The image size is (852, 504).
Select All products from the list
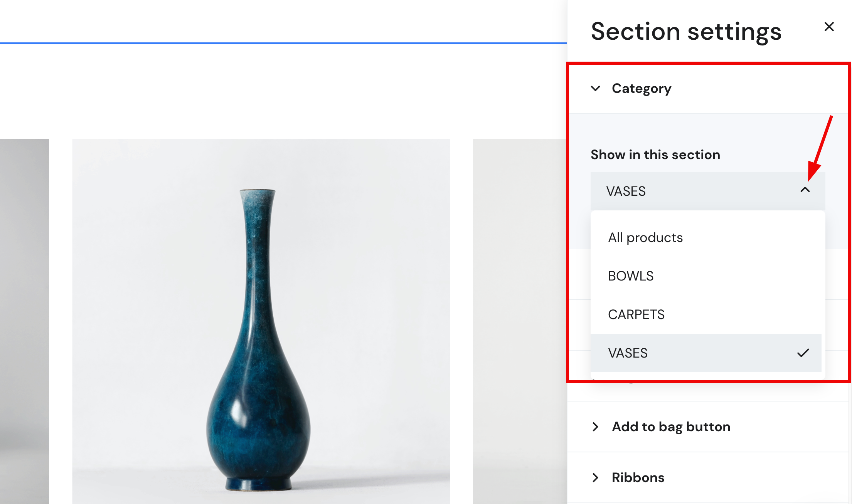tap(645, 237)
